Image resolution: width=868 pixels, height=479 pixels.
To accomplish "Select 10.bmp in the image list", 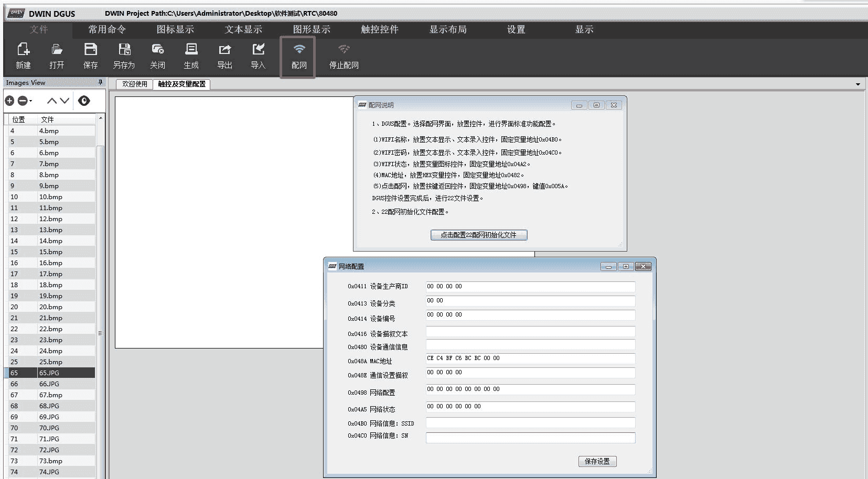I will point(50,197).
